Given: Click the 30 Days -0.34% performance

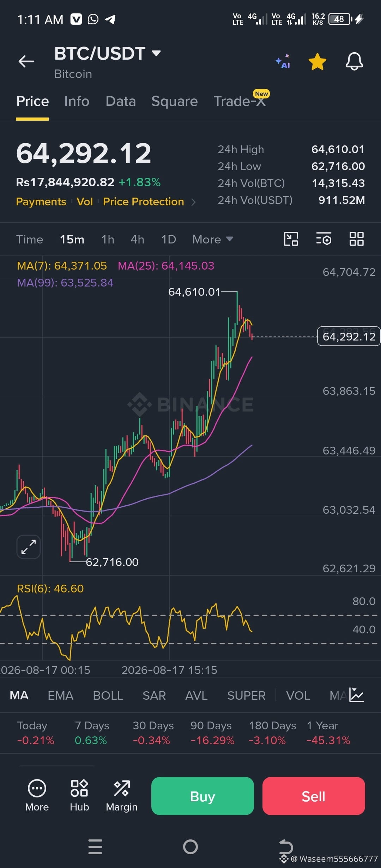Looking at the screenshot, I should click(x=153, y=733).
